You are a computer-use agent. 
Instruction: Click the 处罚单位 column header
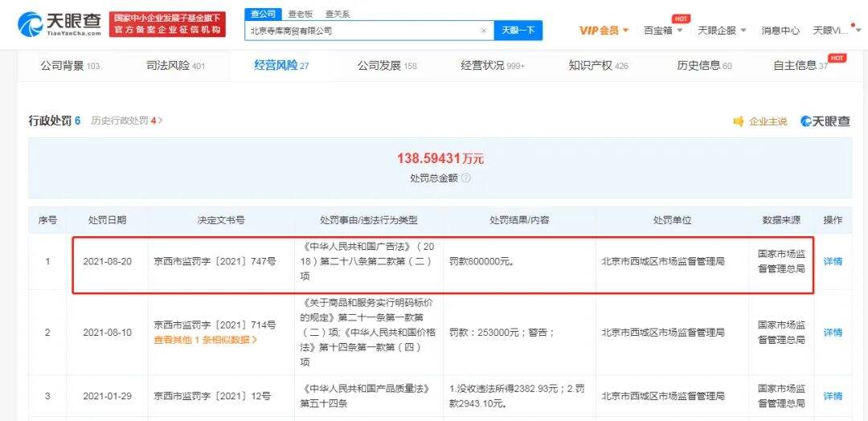[x=672, y=219]
